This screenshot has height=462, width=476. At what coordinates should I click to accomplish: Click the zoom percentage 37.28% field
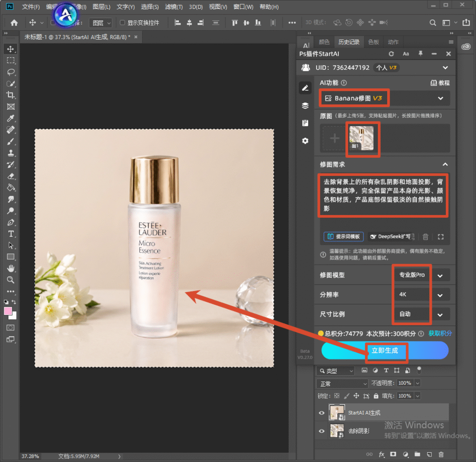pos(30,456)
